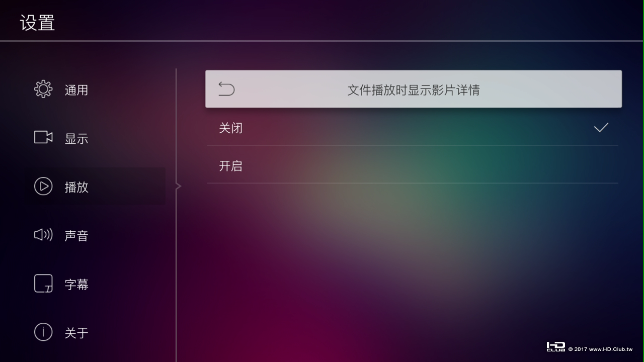Image resolution: width=644 pixels, height=362 pixels.
Task: Click the gear icon for 通用
Action: [x=43, y=89]
